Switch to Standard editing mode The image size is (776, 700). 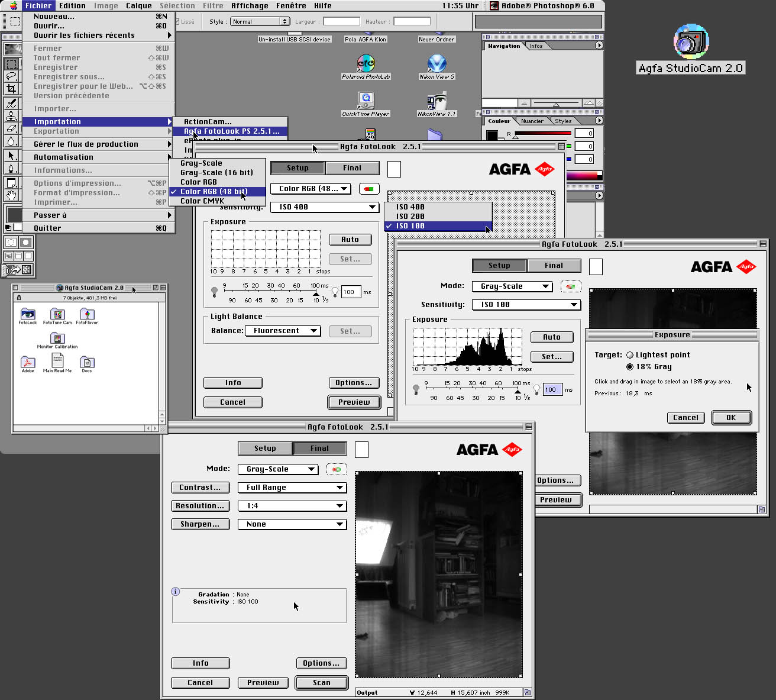tap(11, 242)
